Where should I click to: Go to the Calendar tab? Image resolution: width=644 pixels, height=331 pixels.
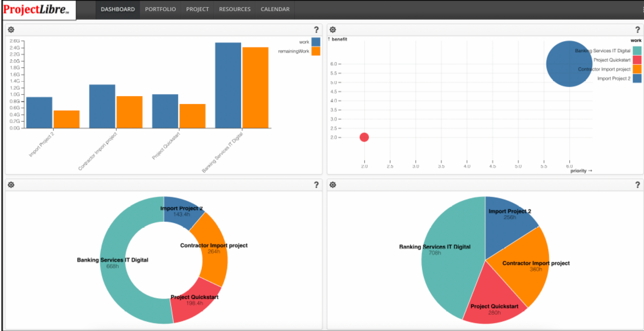click(275, 9)
